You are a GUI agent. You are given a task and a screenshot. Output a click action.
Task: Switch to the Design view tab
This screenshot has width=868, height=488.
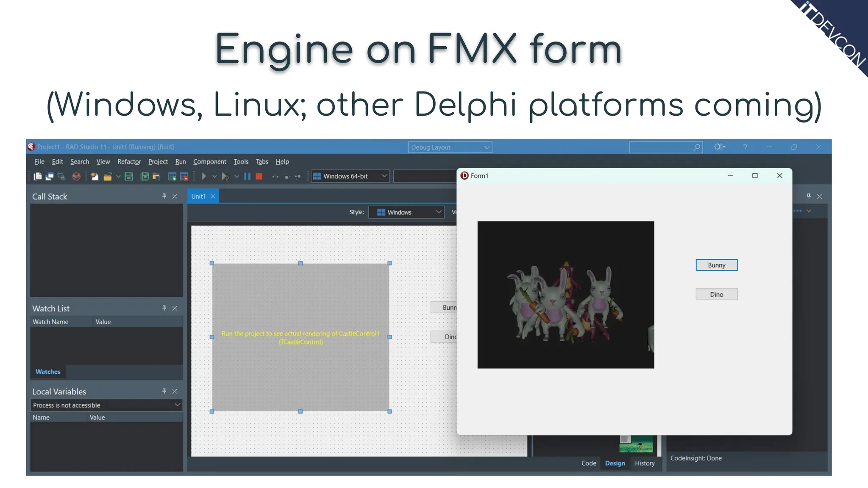click(x=615, y=463)
